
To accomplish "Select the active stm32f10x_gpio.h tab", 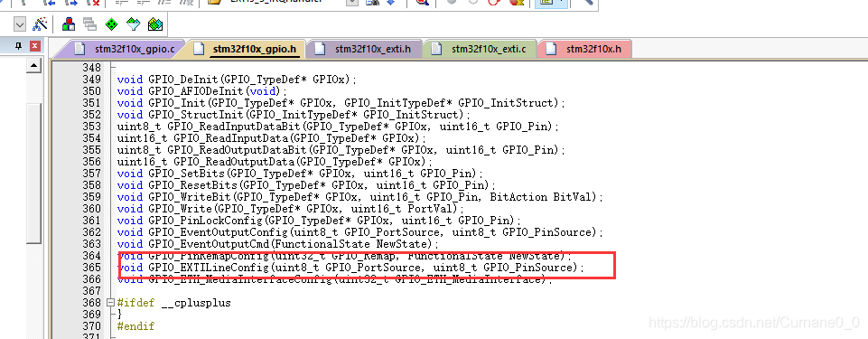I will pyautogui.click(x=246, y=49).
